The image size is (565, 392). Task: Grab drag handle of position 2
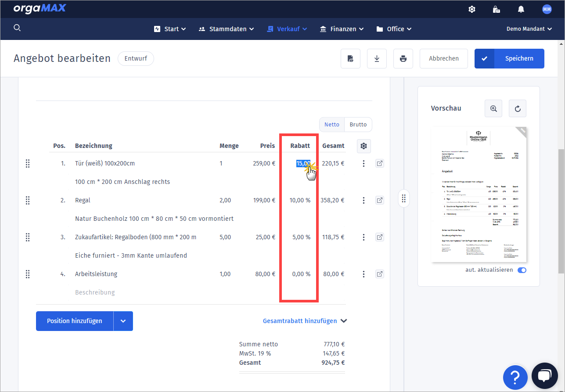(x=28, y=201)
